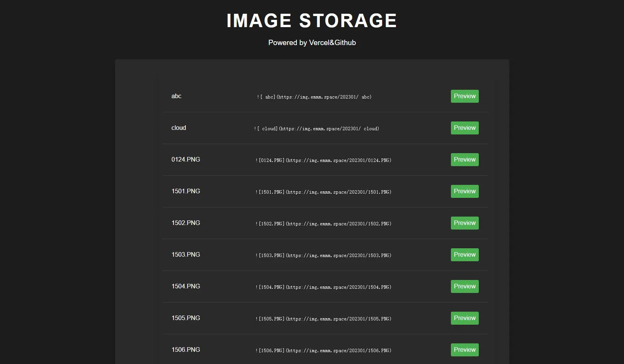Click the 0124.PNG markdown URL text
Viewport: 624px width, 364px height.
(x=323, y=160)
